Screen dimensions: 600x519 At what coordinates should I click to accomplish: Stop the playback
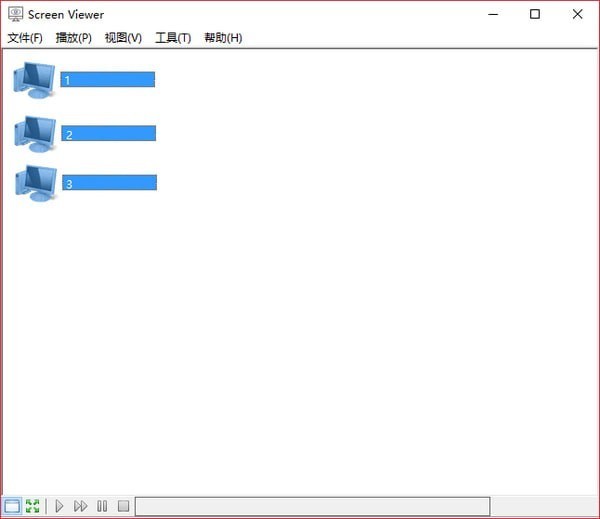[x=123, y=506]
